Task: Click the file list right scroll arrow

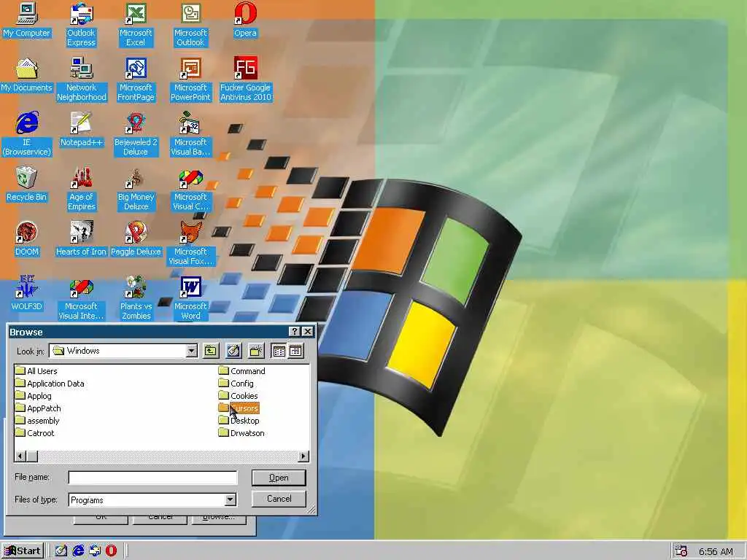Action: 303,456
